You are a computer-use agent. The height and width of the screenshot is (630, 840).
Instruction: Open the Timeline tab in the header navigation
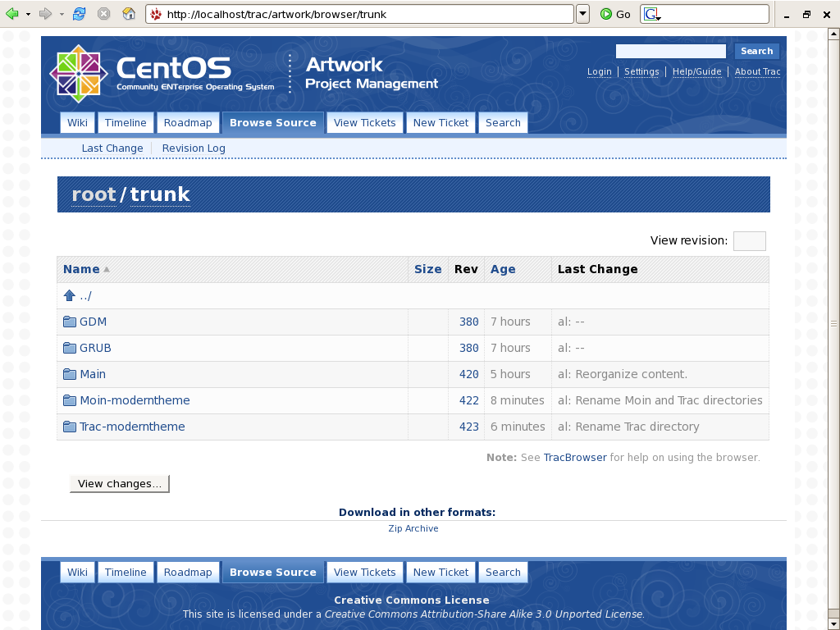point(126,123)
